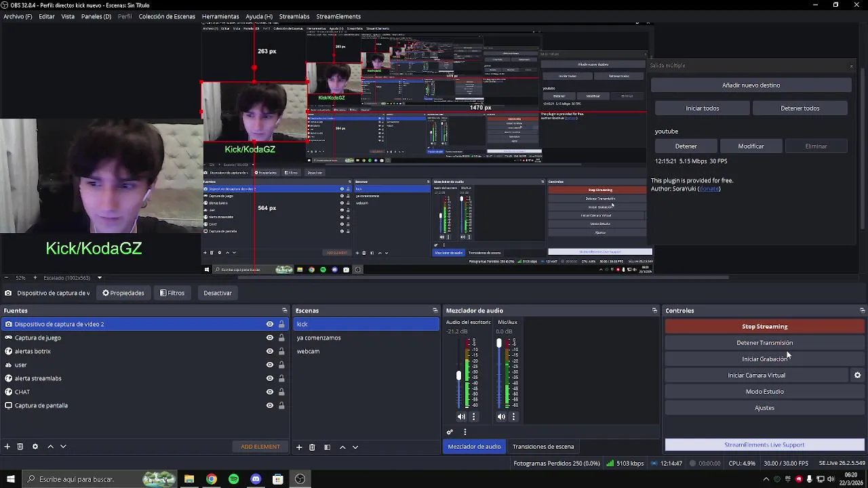The image size is (868, 488).
Task: Hide the alerta streamlabs source
Action: 270,378
